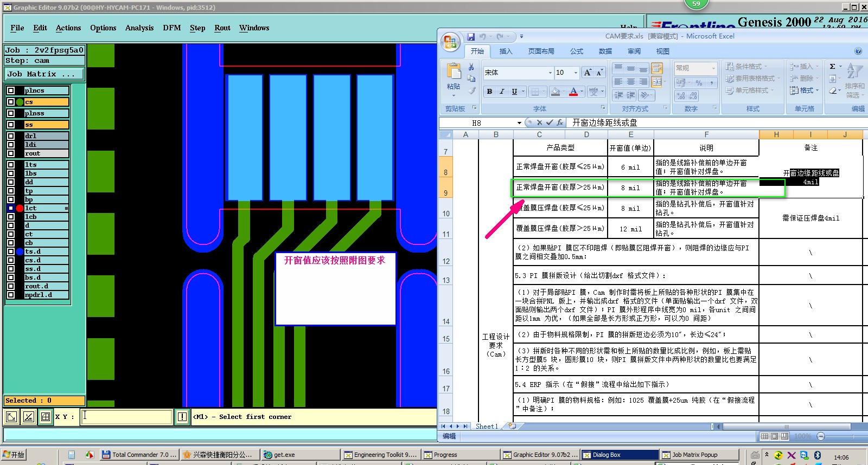Image resolution: width=868 pixels, height=465 pixels.
Task: Click the AutoSum sigma icon
Action: point(832,66)
